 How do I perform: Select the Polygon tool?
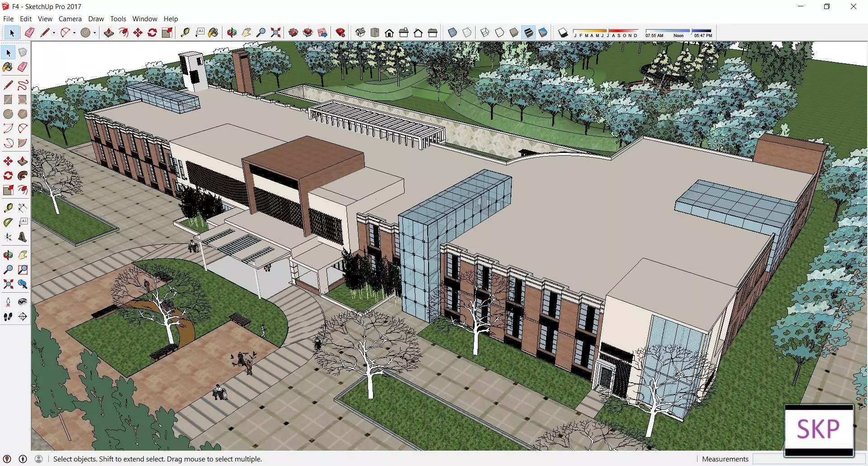pos(23,114)
